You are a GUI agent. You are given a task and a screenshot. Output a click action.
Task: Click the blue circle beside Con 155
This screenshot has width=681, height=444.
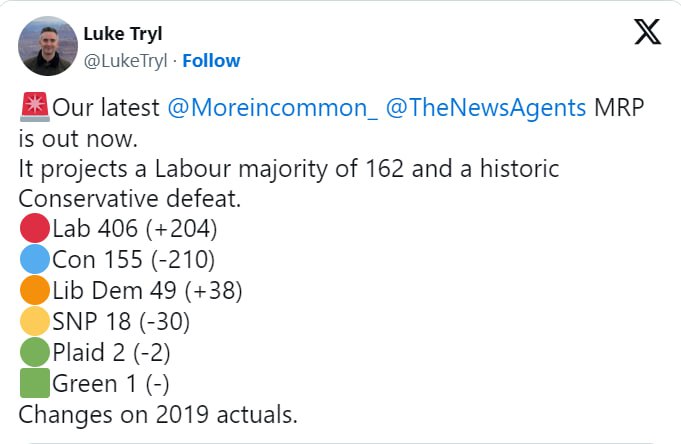pyautogui.click(x=34, y=260)
